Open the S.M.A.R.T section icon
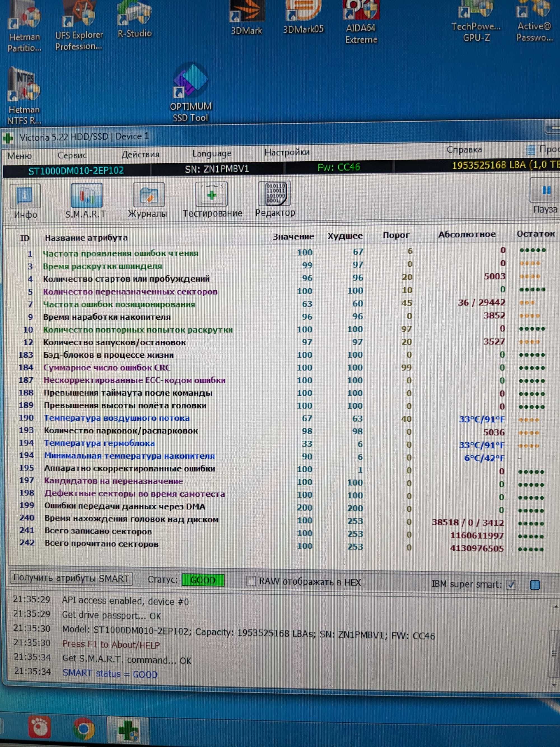Viewport: 560px width, 747px height. pyautogui.click(x=87, y=195)
